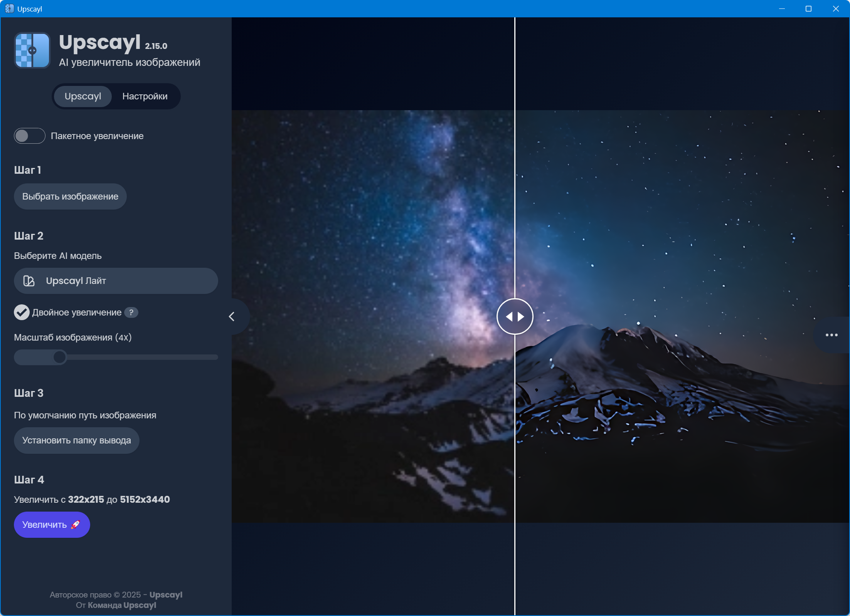Image resolution: width=850 pixels, height=616 pixels.
Task: Click the model icon beside Upscayl Лайт
Action: coord(29,281)
